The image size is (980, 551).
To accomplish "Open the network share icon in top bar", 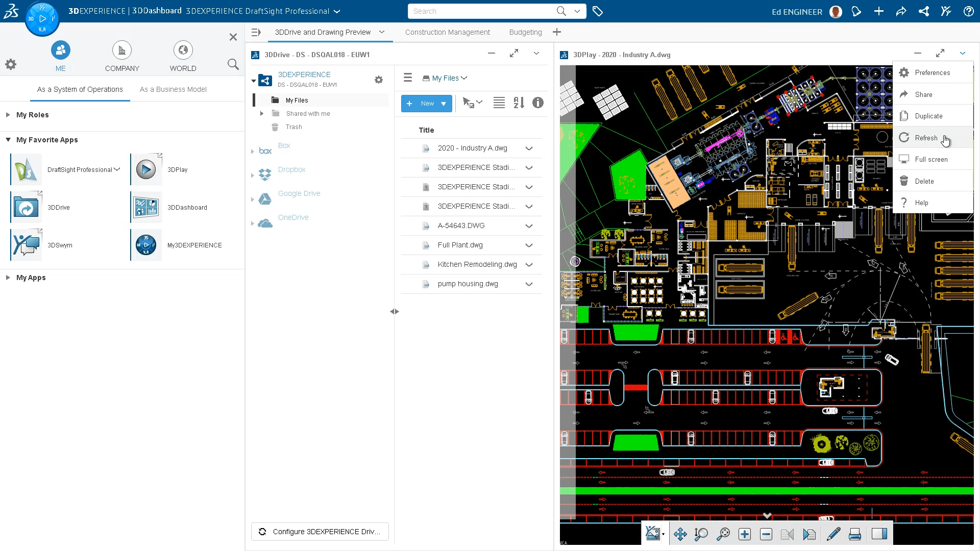I will (x=923, y=11).
